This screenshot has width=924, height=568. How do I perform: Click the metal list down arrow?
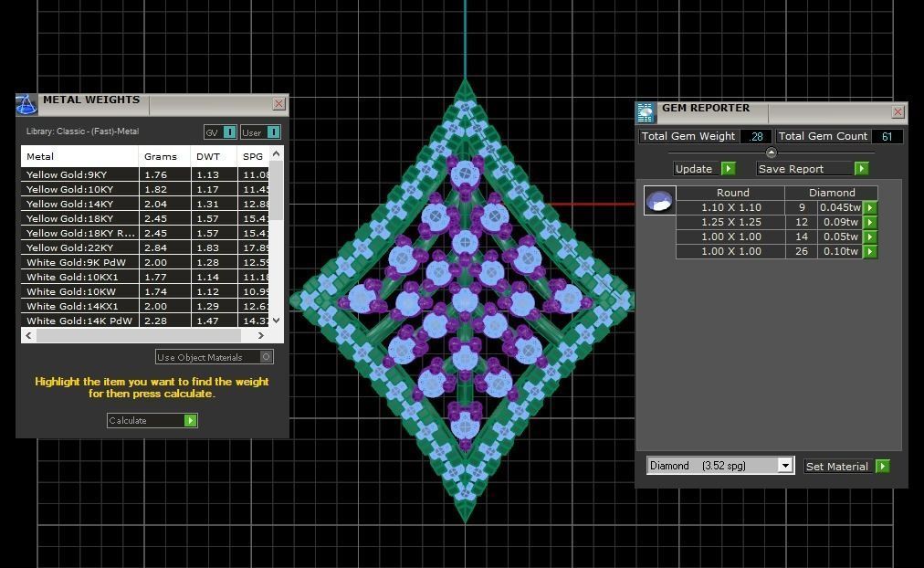click(277, 321)
